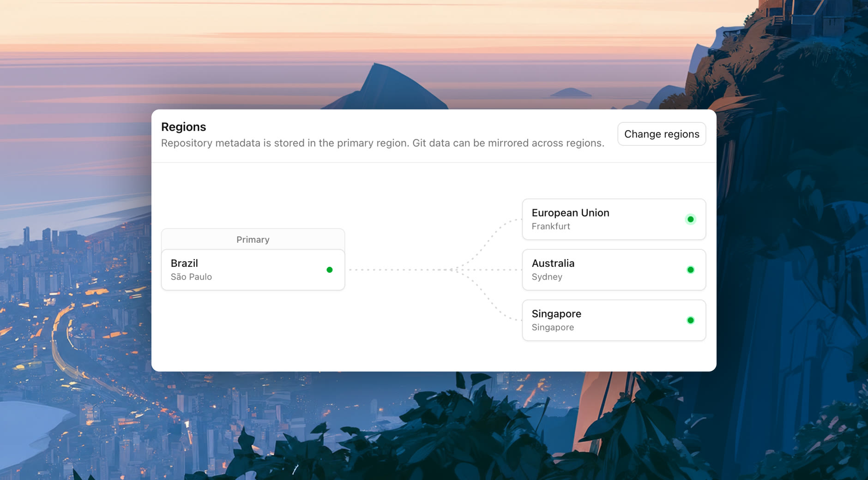Select the Australia Sydney region card
This screenshot has width=868, height=480.
pyautogui.click(x=614, y=270)
